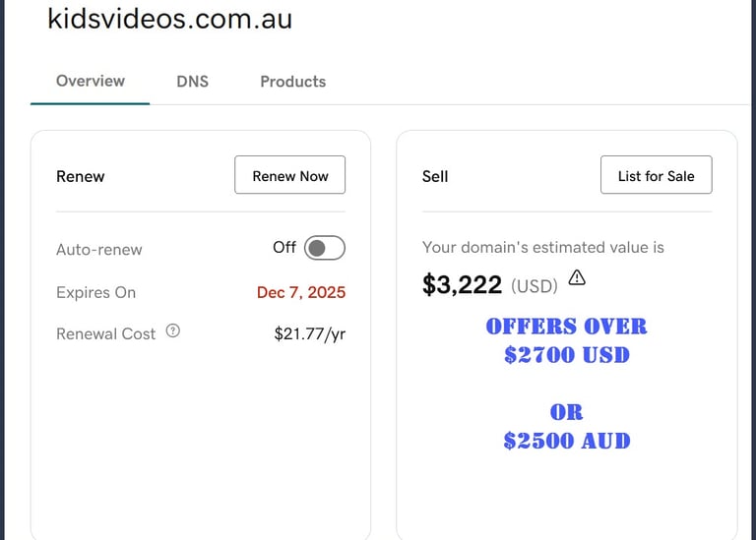Click the $3,222 estimated value amount
This screenshot has width=756, height=540.
pos(462,285)
